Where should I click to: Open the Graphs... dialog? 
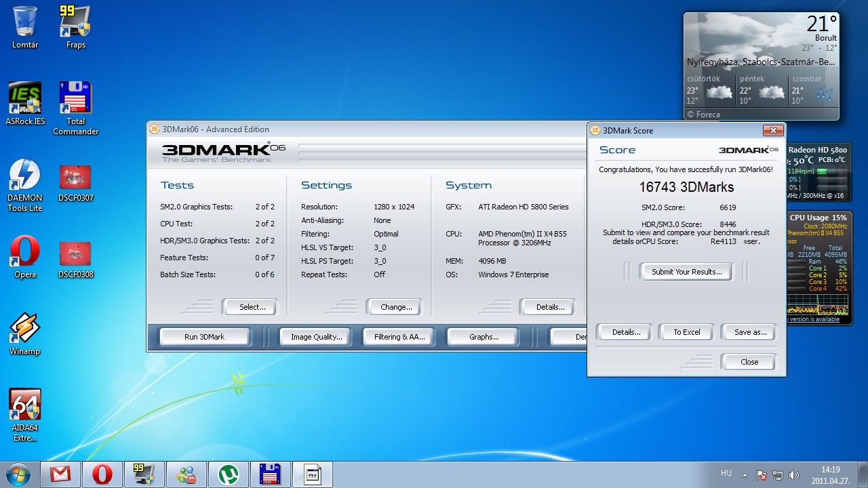484,337
